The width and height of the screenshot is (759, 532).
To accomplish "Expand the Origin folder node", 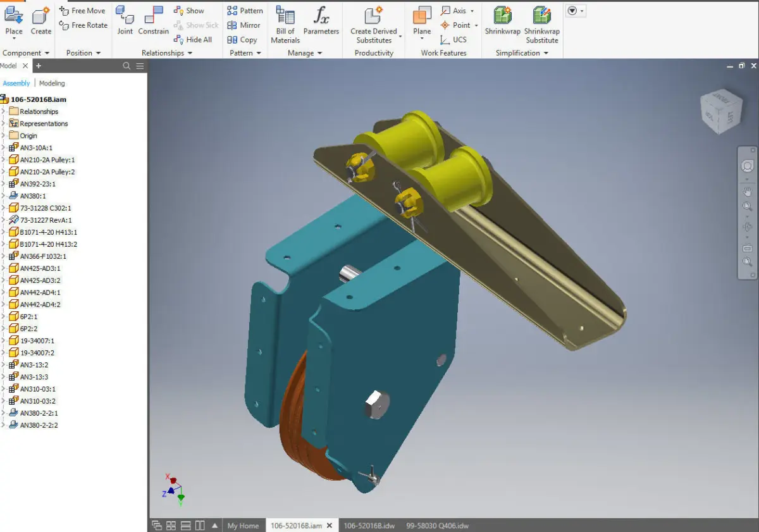I will click(x=3, y=135).
